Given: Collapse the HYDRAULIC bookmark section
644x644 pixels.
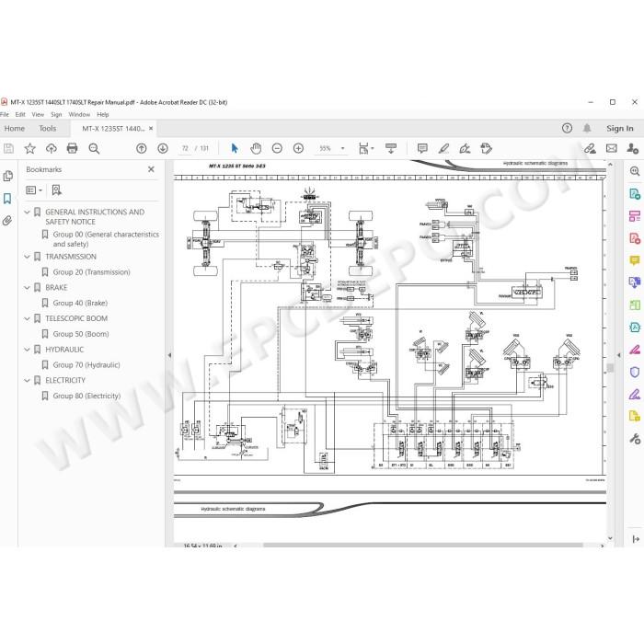Looking at the screenshot, I should [27, 350].
